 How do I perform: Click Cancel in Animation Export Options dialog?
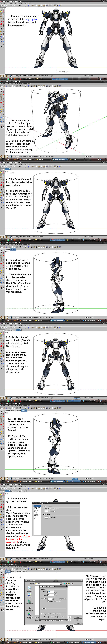(54, 617)
